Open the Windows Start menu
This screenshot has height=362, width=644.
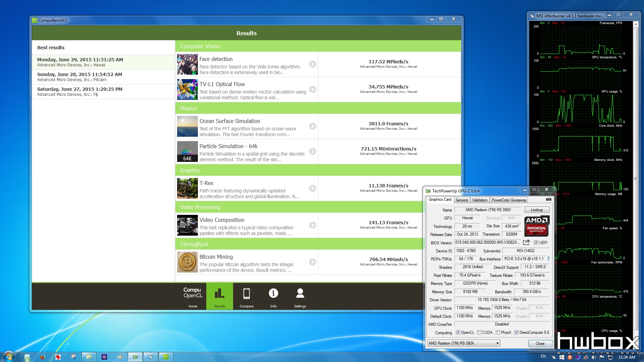9,356
